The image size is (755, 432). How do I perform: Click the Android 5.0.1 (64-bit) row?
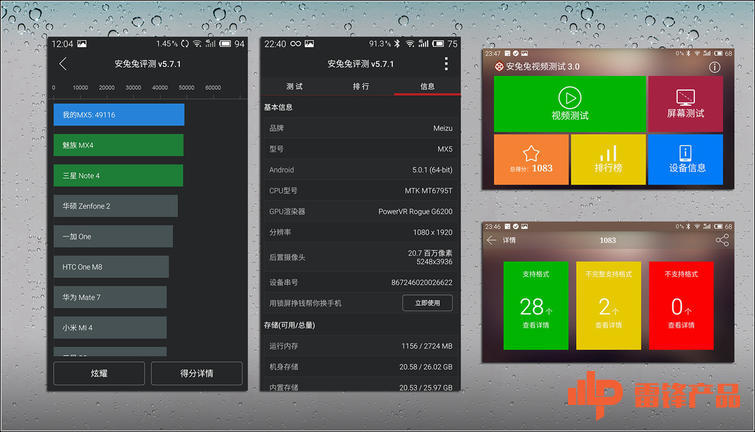pyautogui.click(x=360, y=170)
